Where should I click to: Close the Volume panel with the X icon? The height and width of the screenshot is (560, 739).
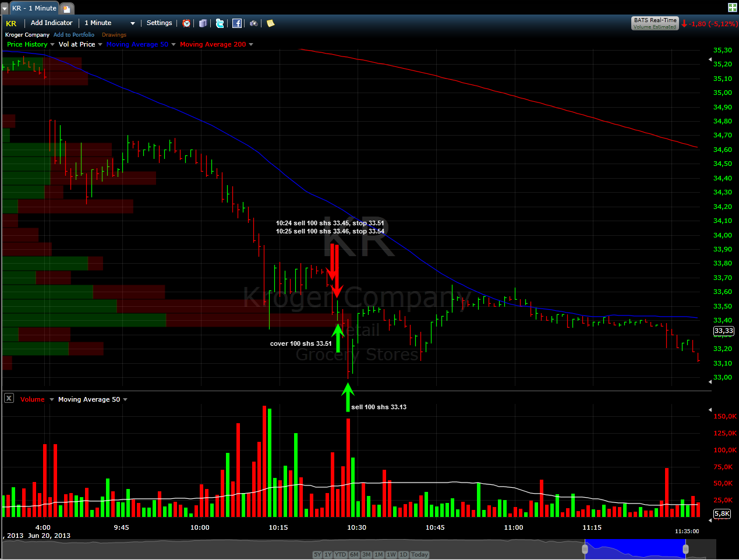pyautogui.click(x=9, y=398)
